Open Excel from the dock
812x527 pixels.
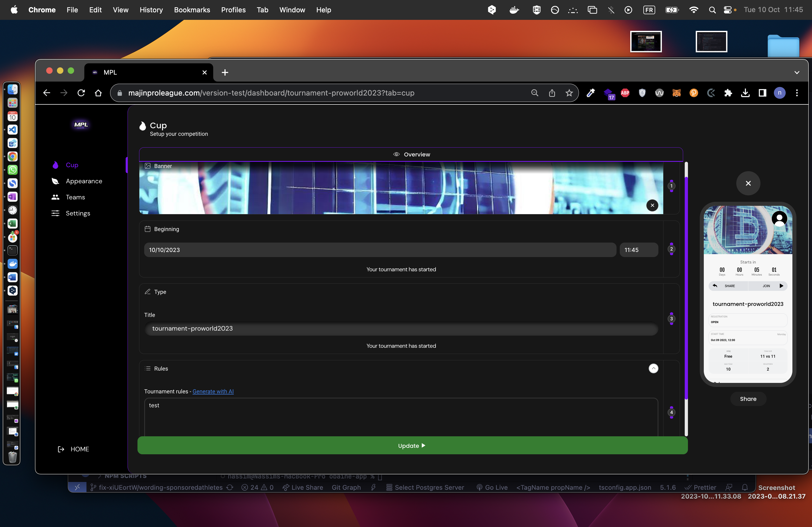13,224
